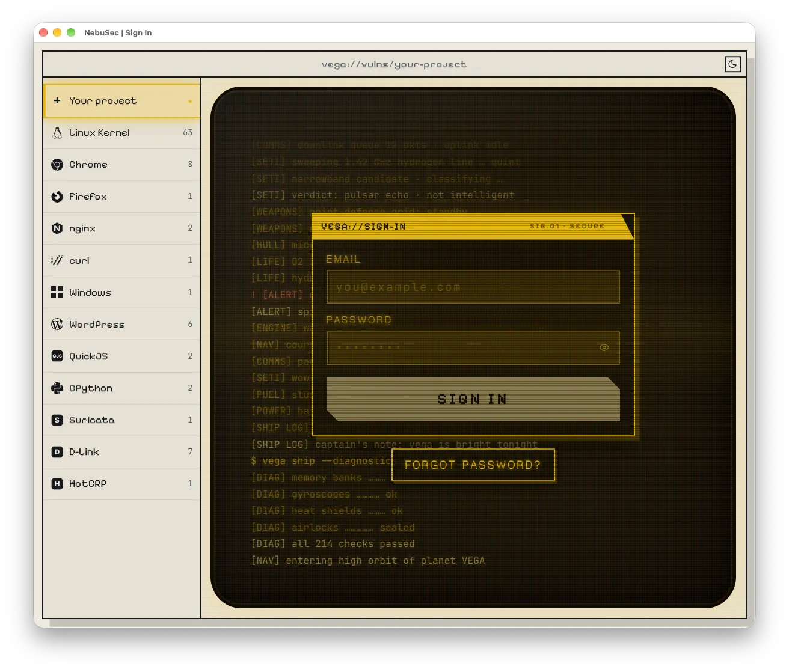Click the DIAG gyroscopes ok line
789x672 pixels.
(324, 494)
